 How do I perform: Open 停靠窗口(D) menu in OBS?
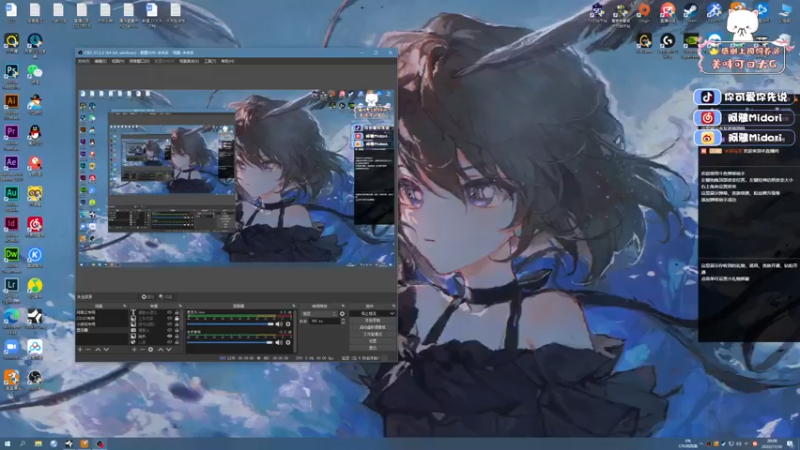139,61
